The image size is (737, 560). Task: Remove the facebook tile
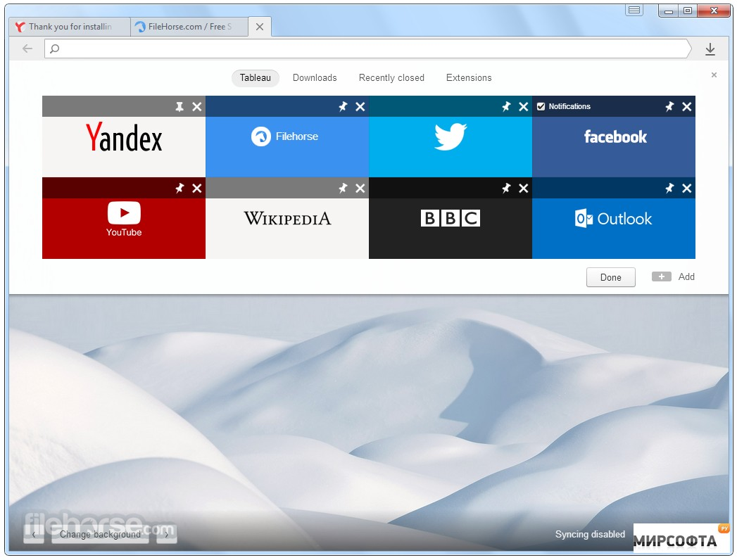pos(687,107)
